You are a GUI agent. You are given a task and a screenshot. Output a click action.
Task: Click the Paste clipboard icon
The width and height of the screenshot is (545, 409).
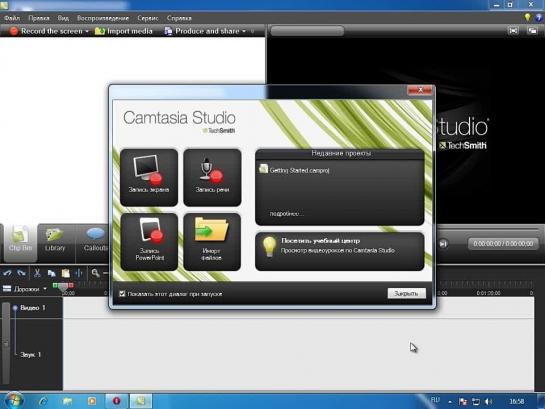[x=66, y=273]
